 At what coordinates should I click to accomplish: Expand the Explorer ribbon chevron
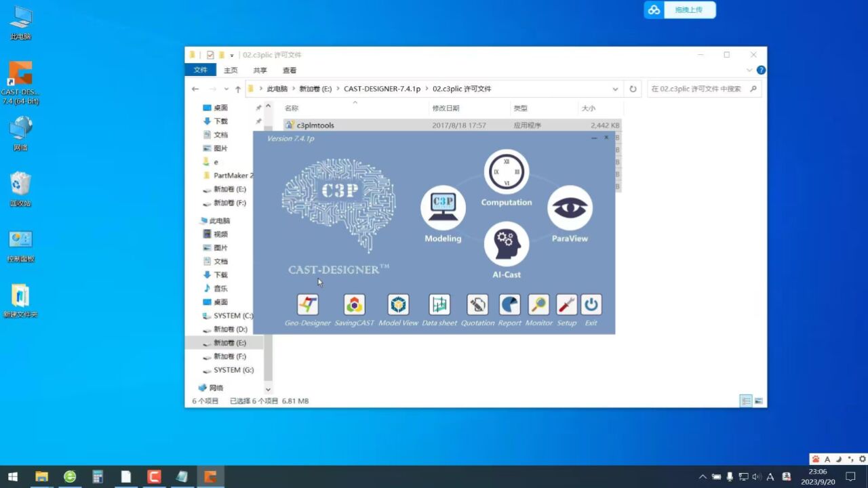(x=749, y=70)
